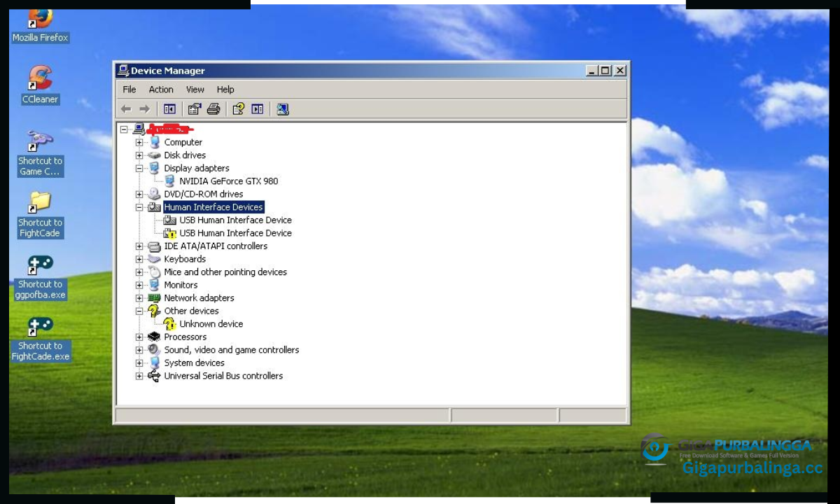The width and height of the screenshot is (840, 504).
Task: Click the toolbar icon just left of the Scan icon
Action: [x=258, y=109]
